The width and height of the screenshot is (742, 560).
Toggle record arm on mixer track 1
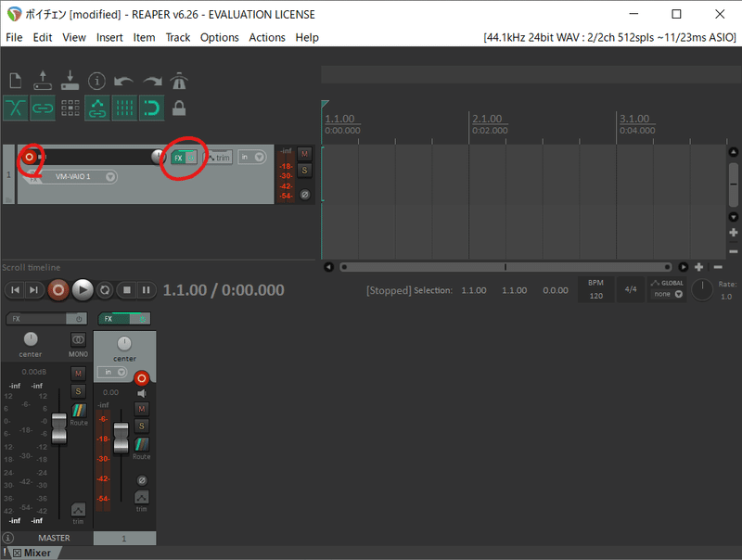tap(142, 378)
